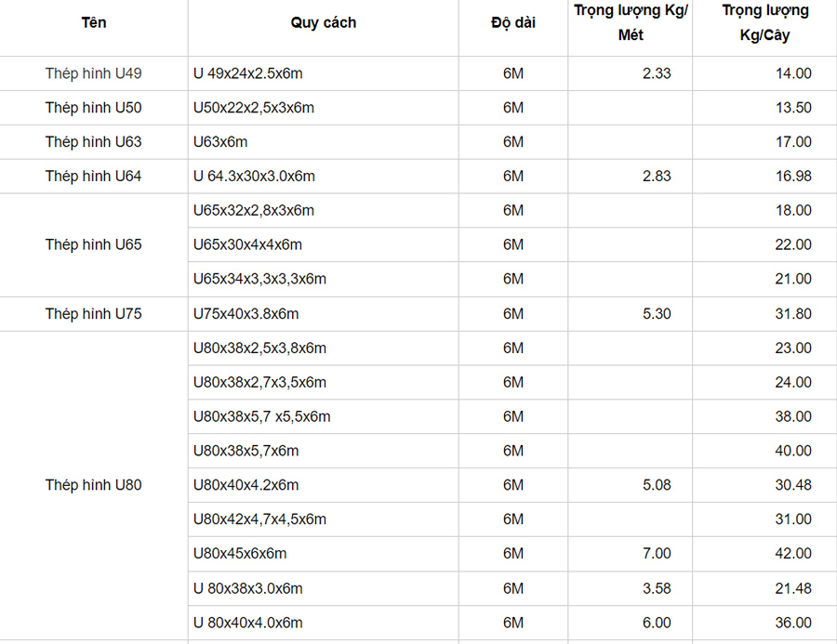Select the "U80x38x5,7x6m" specification cell
This screenshot has width=837, height=644.
click(x=246, y=451)
